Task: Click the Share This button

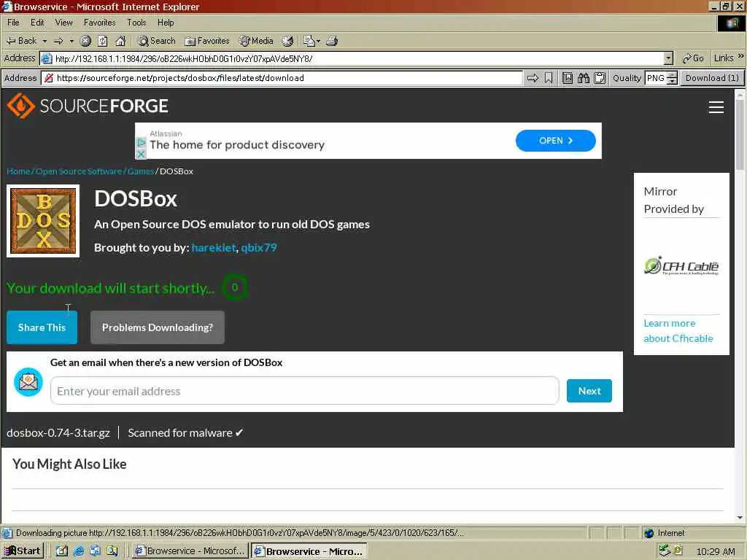Action: click(x=42, y=327)
